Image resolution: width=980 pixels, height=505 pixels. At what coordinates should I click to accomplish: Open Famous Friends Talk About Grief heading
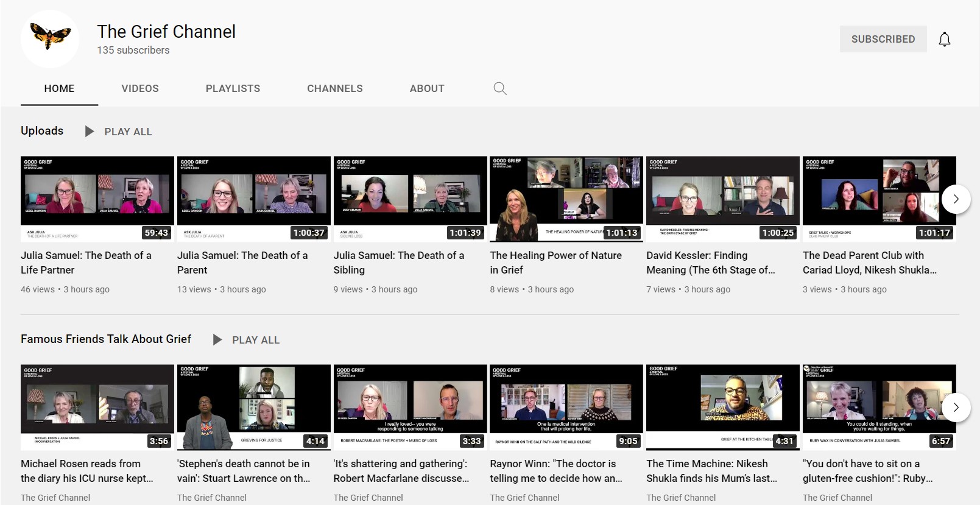[x=106, y=339]
